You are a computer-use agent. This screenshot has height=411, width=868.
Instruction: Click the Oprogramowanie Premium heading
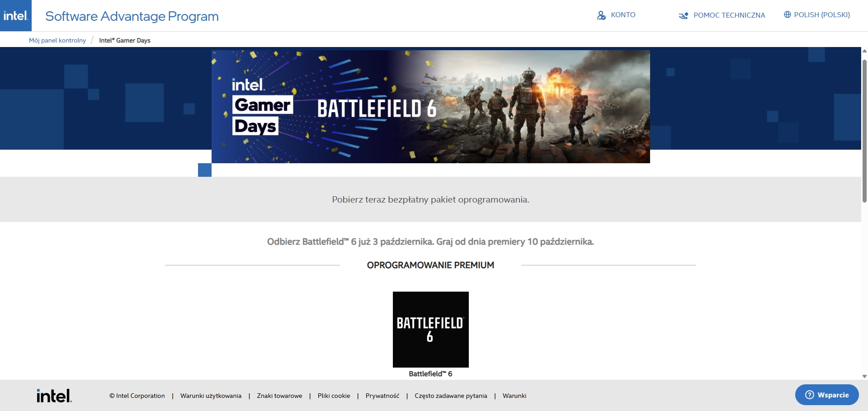click(x=430, y=265)
